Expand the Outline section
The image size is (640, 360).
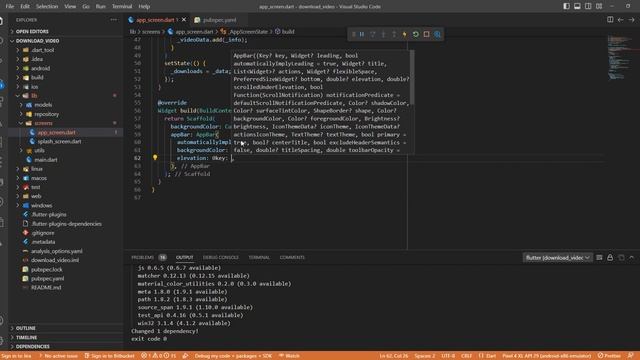tap(65, 328)
